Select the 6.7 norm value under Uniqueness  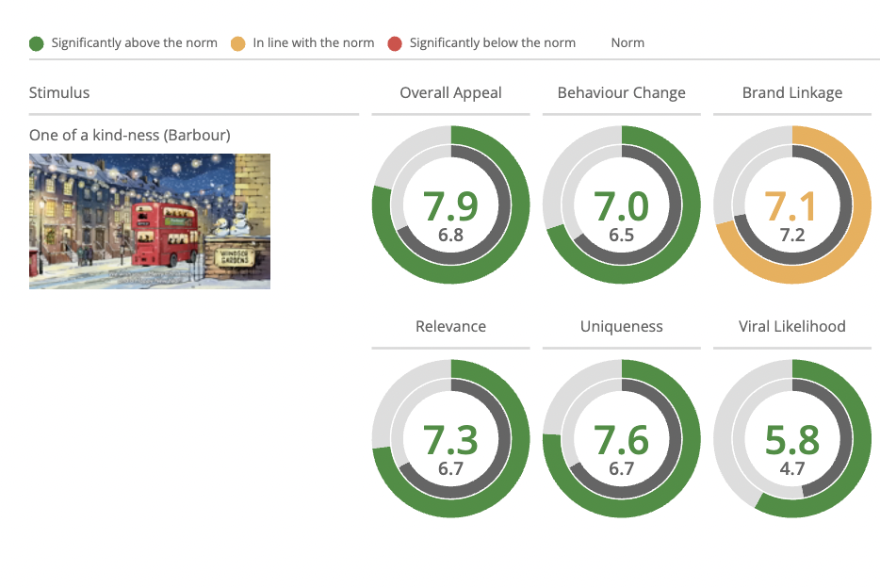[621, 468]
